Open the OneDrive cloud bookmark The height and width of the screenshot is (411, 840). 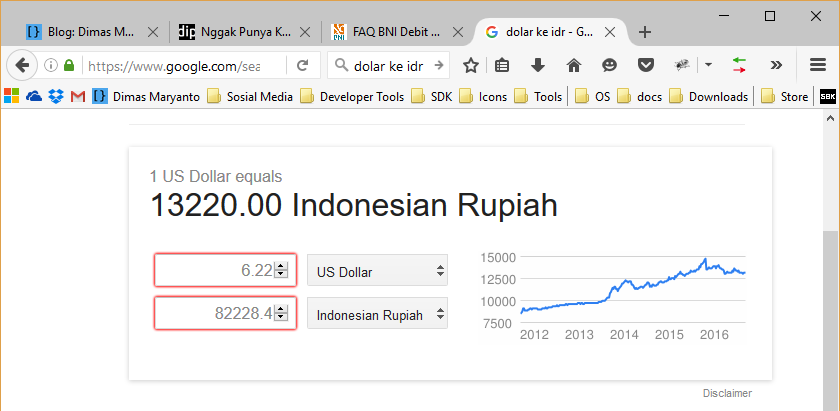(34, 96)
